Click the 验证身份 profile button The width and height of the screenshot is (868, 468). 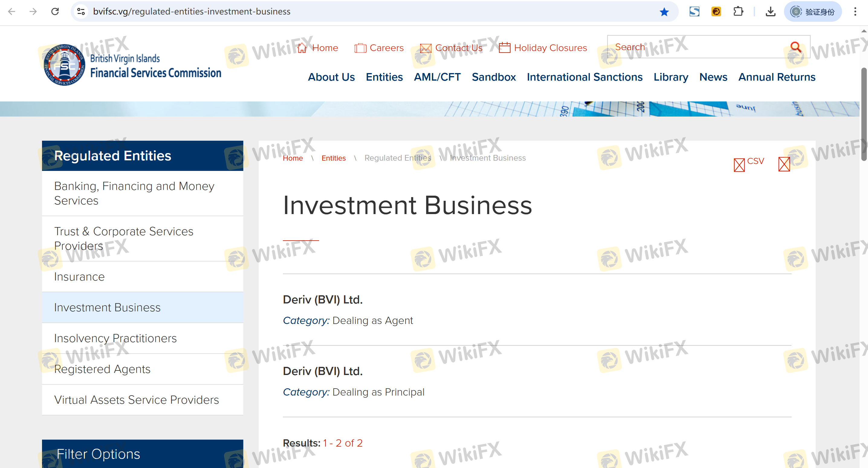[x=812, y=12]
